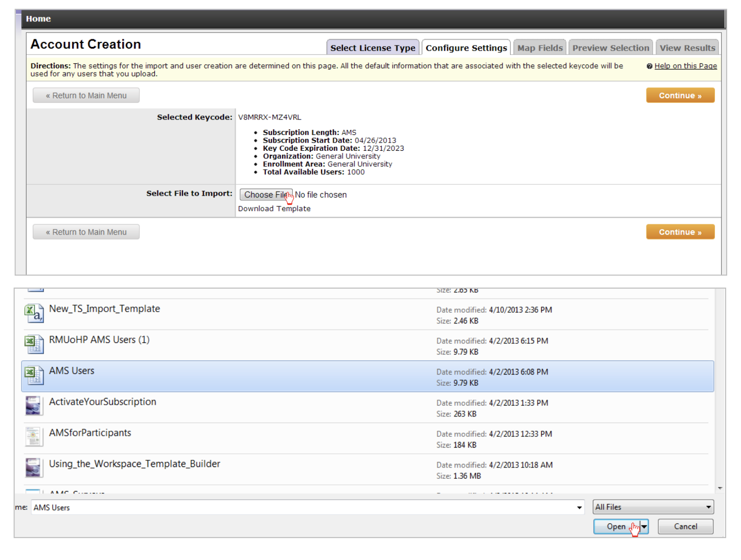
Task: Click the Download Template link
Action: 274,208
